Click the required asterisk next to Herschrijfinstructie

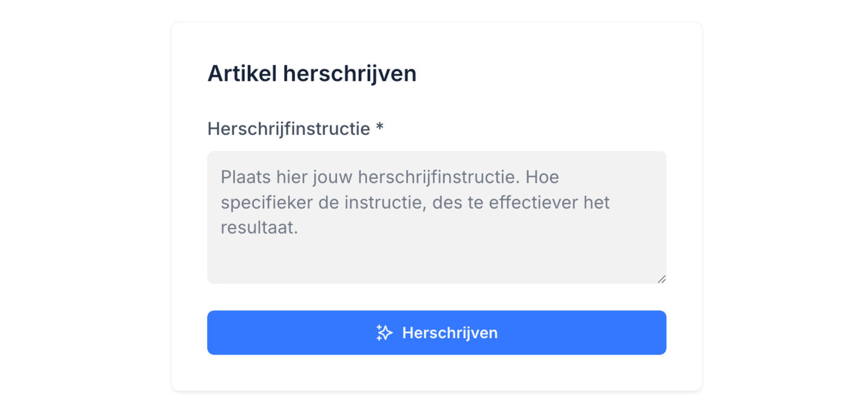[379, 128]
